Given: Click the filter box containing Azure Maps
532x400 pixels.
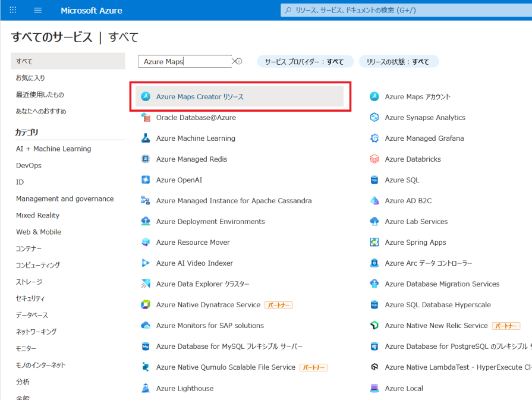Looking at the screenshot, I should pyautogui.click(x=185, y=61).
